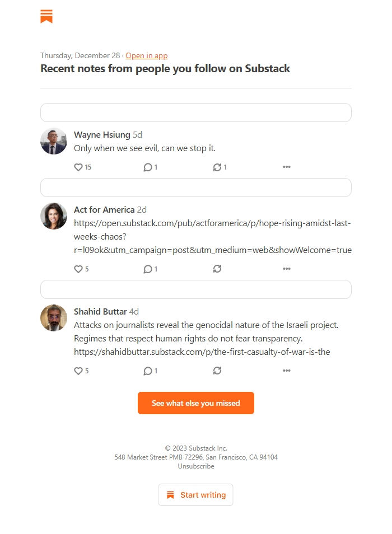Image resolution: width=392 pixels, height=534 pixels.
Task: Restack Wayne Hsiung's note
Action: 217,167
